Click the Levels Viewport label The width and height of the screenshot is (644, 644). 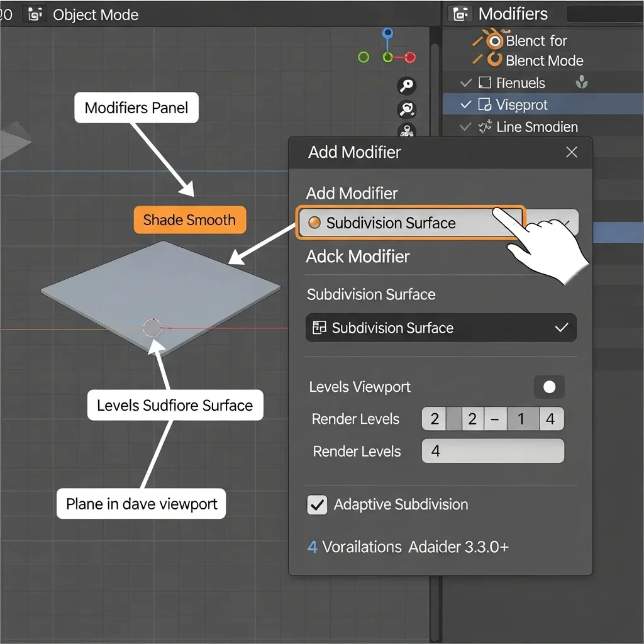(359, 387)
